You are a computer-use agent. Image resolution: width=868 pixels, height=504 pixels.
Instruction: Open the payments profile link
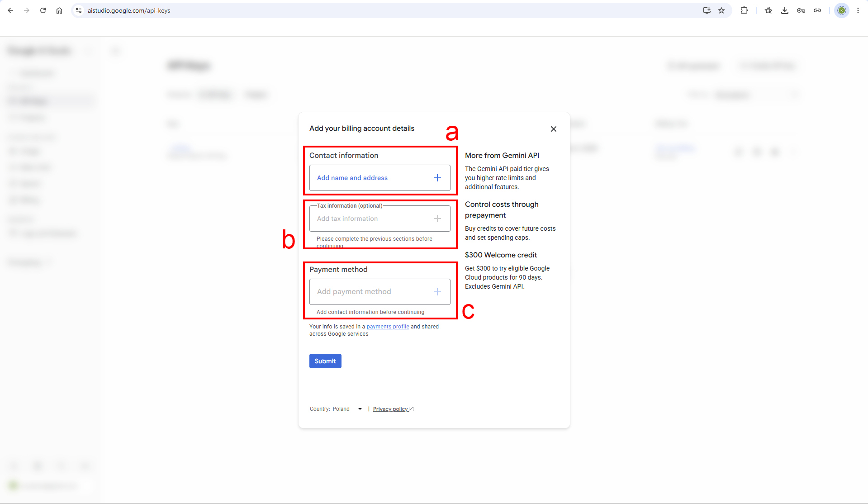coord(388,327)
